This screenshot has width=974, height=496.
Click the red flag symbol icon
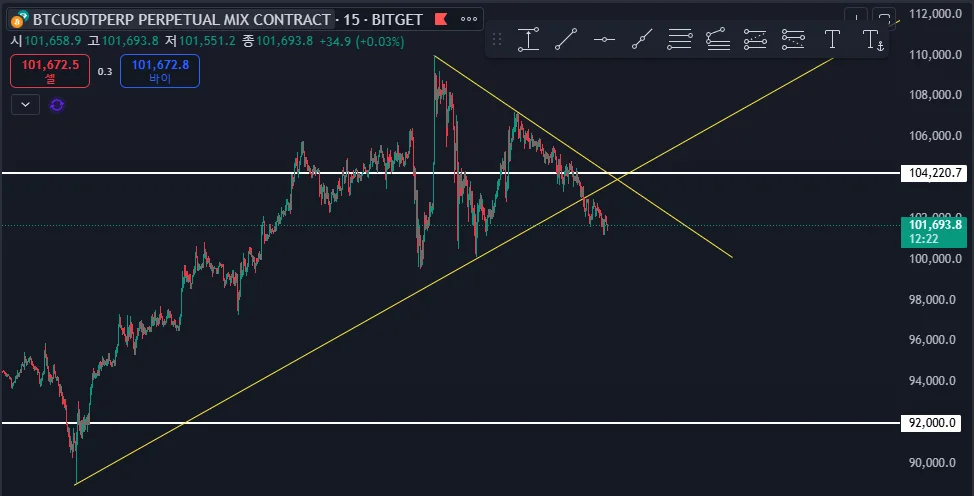(x=441, y=19)
